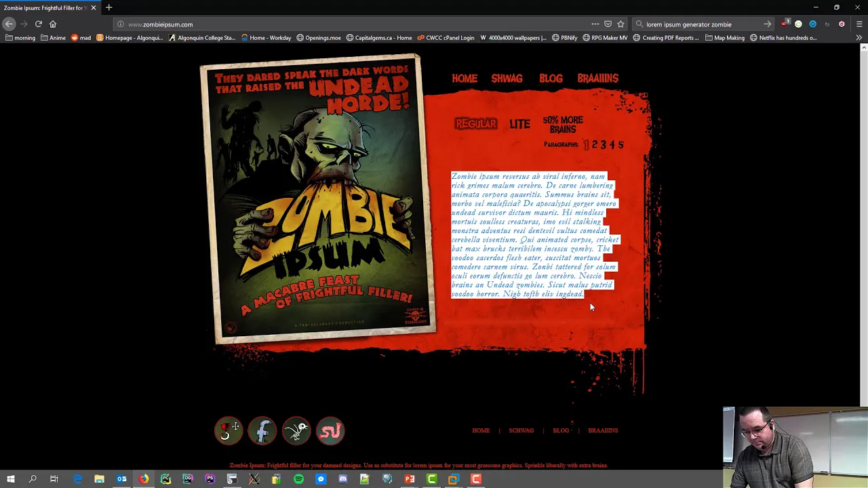Open Outlook from taskbar

pyautogui.click(x=121, y=479)
